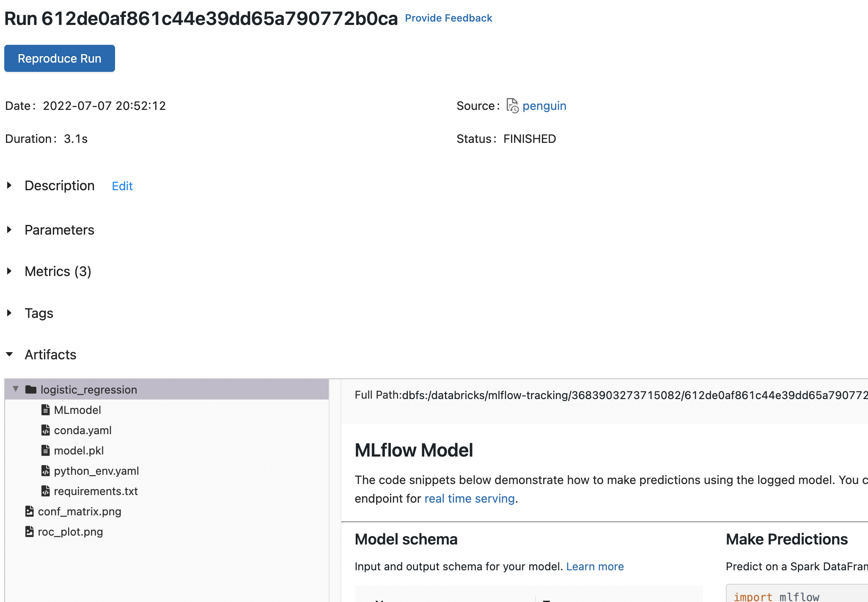Click the MLmodel file icon
868x602 pixels.
click(x=45, y=410)
